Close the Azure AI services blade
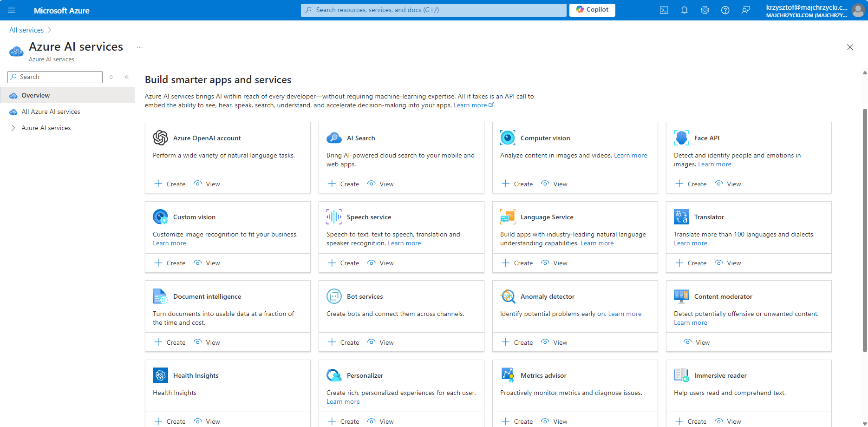This screenshot has width=868, height=427. coord(850,47)
